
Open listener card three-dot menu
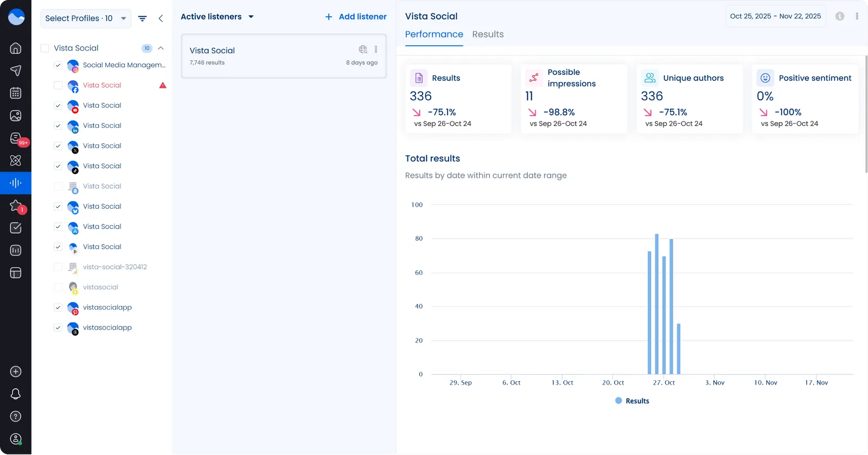pos(376,49)
